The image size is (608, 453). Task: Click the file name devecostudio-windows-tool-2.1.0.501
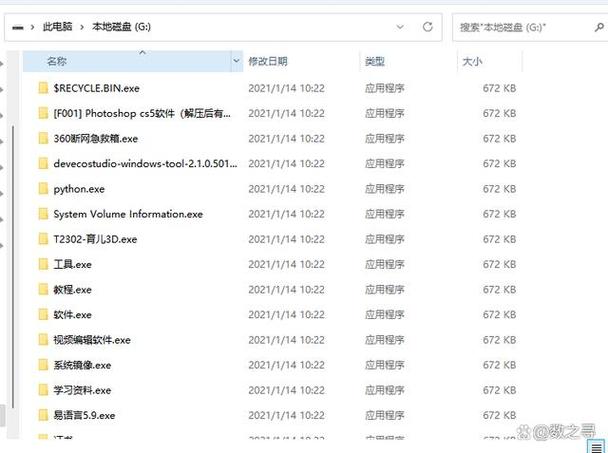145,164
